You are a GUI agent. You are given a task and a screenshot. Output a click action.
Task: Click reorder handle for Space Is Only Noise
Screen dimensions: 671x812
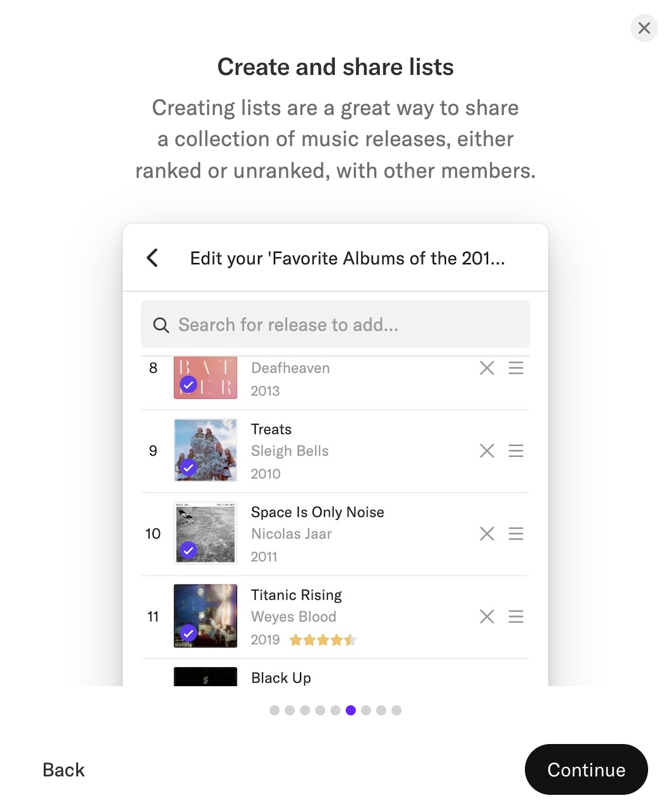click(516, 534)
